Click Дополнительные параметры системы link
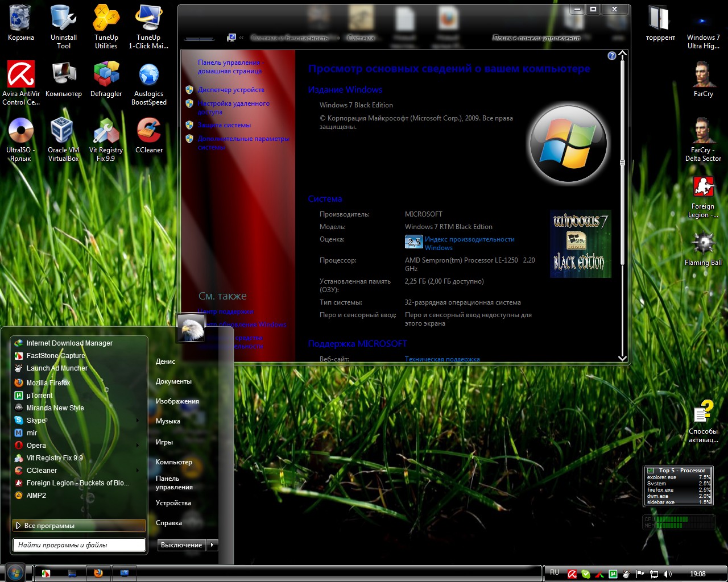728x582 pixels. (x=243, y=143)
